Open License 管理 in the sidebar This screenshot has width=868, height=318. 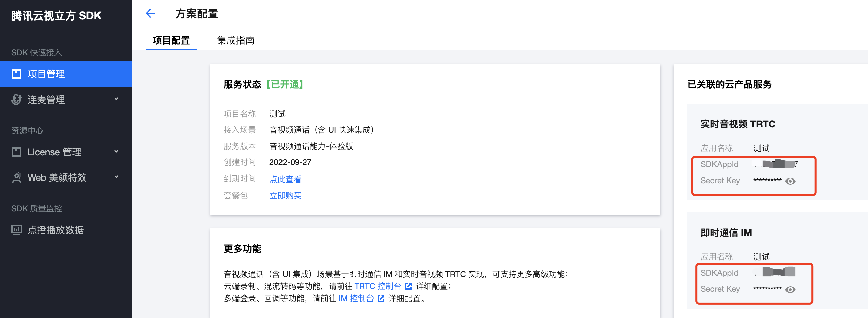click(x=66, y=152)
